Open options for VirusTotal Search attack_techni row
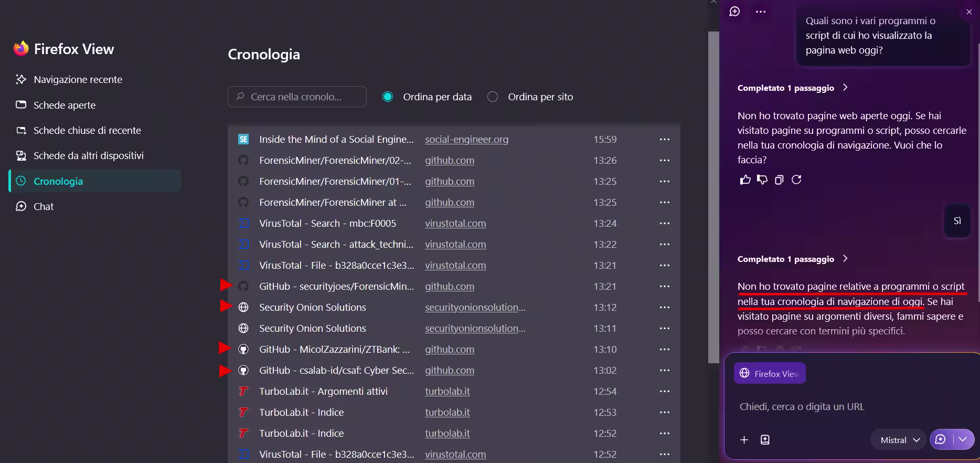 pyautogui.click(x=665, y=244)
